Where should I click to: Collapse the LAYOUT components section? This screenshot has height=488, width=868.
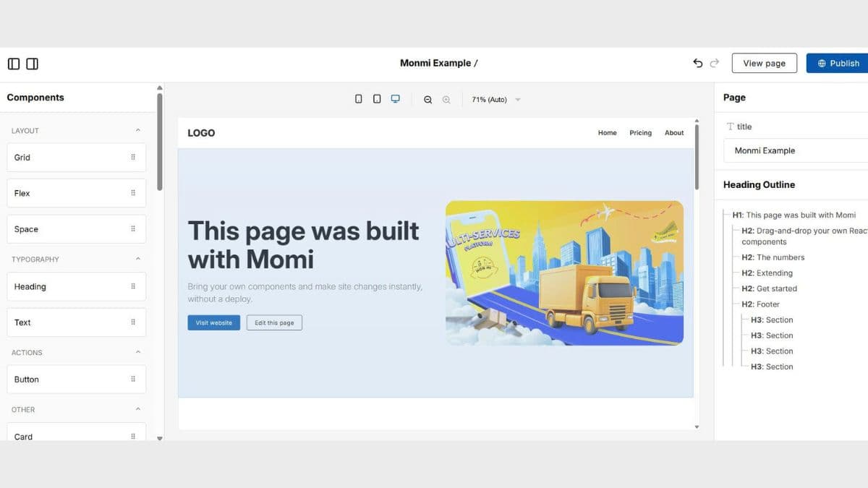point(138,130)
